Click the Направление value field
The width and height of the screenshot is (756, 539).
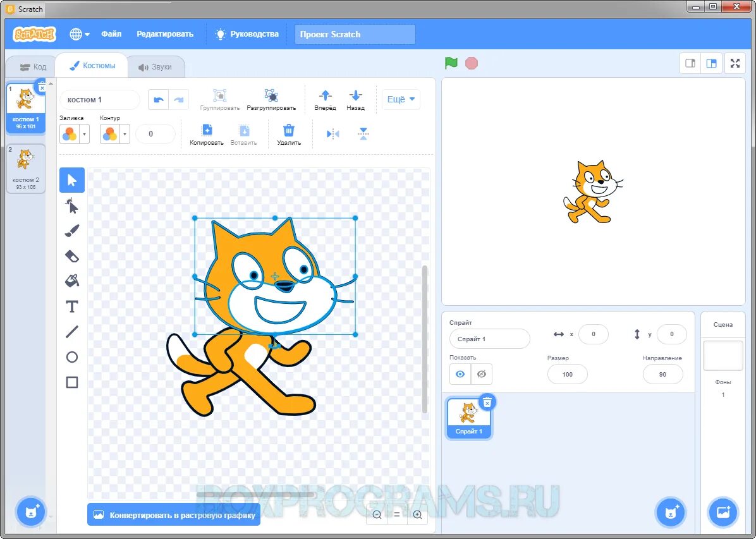pos(662,374)
